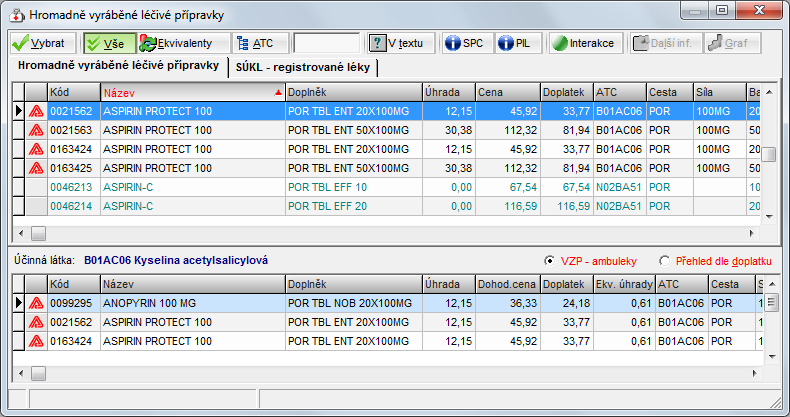Click the 116,59 Cena cell
This screenshot has height=417, width=790.
(508, 206)
